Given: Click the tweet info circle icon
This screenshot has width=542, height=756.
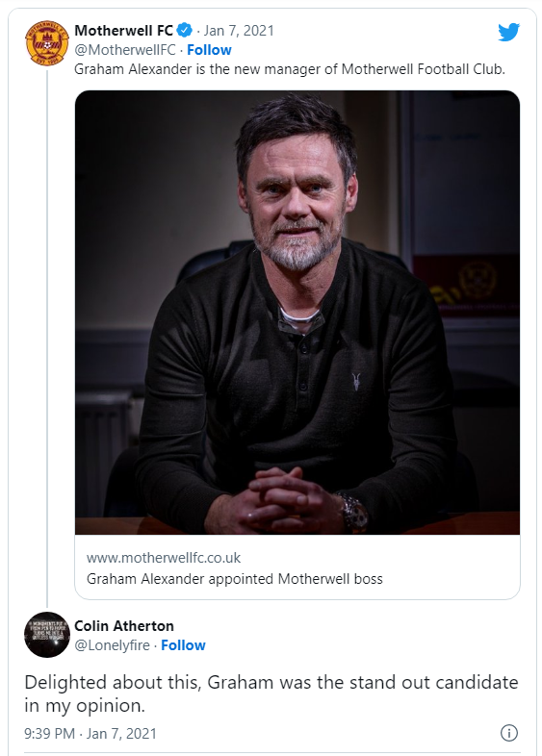Looking at the screenshot, I should [508, 733].
